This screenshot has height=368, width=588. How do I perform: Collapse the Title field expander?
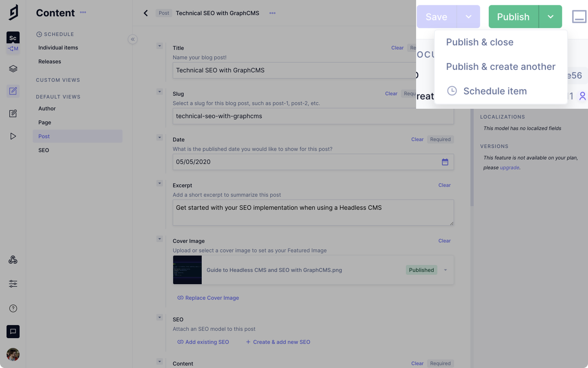160,46
